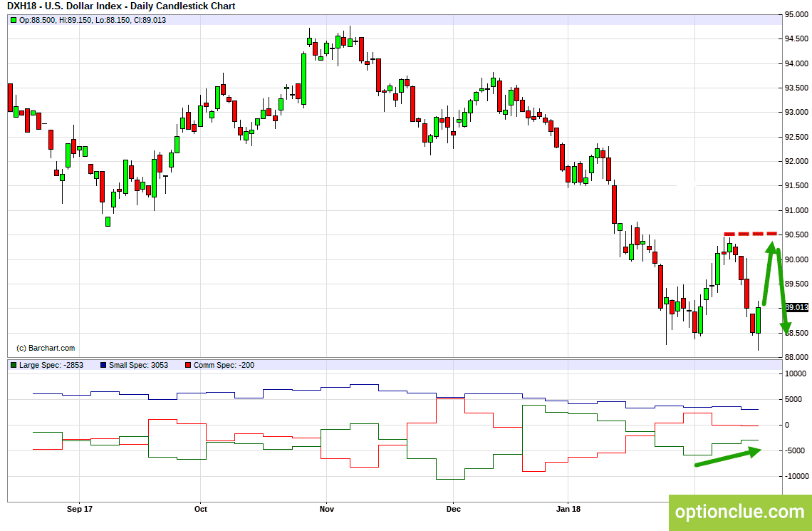Click the 93.500 price axis label
This screenshot has height=531, width=812.
point(796,88)
